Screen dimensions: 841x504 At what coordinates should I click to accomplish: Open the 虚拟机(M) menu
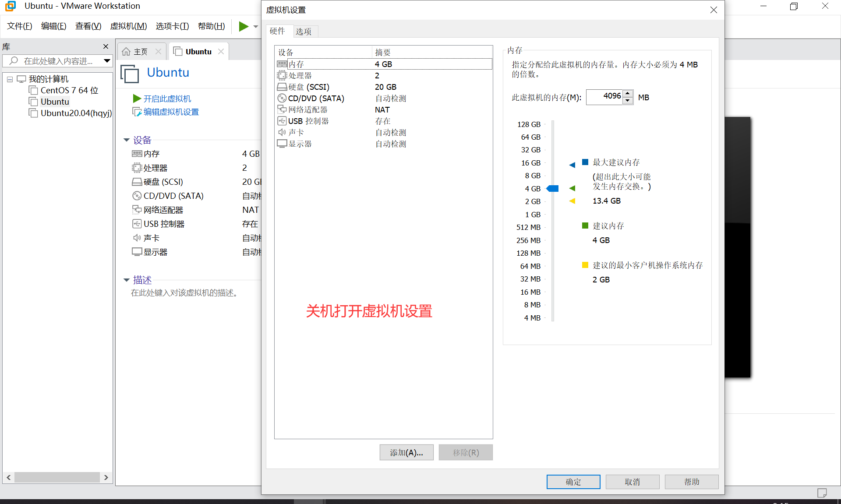click(x=128, y=26)
